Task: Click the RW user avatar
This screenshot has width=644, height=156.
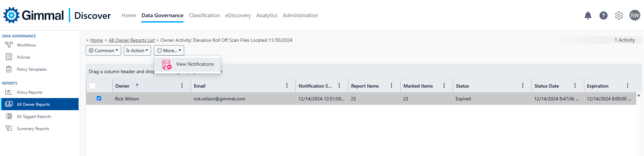Action: tap(635, 15)
